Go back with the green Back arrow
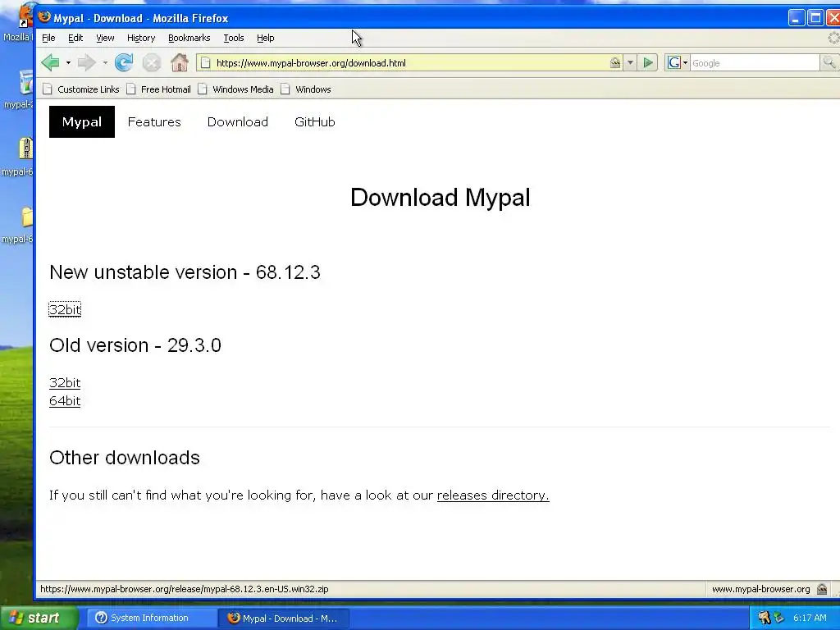 pyautogui.click(x=51, y=62)
